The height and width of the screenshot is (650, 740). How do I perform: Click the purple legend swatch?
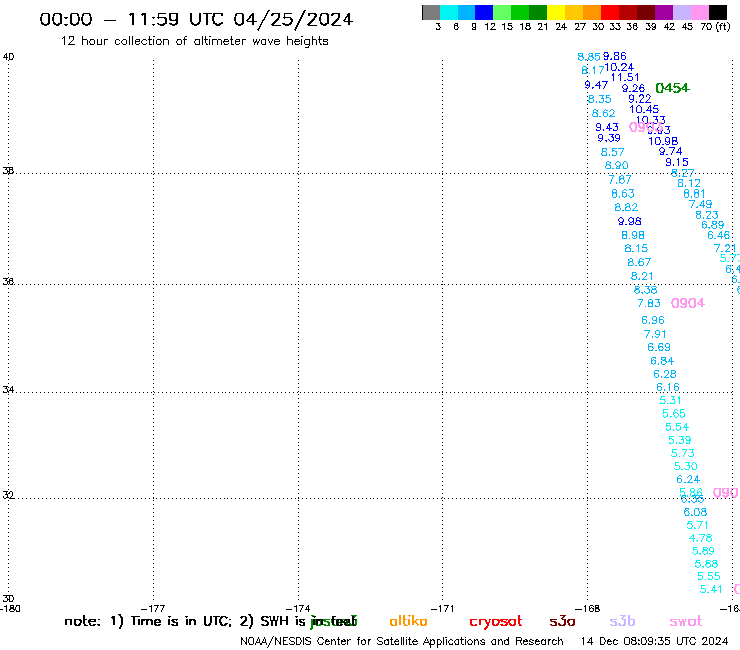coord(664,12)
